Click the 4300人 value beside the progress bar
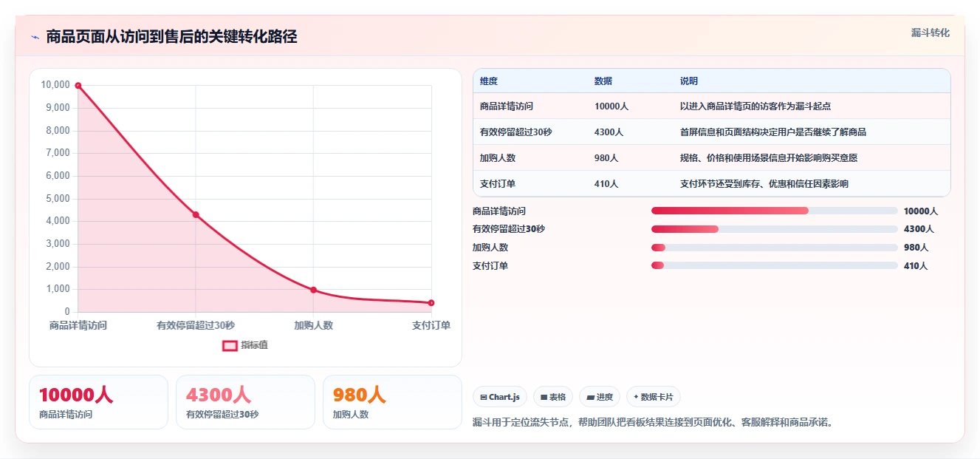The image size is (980, 459). [x=919, y=229]
